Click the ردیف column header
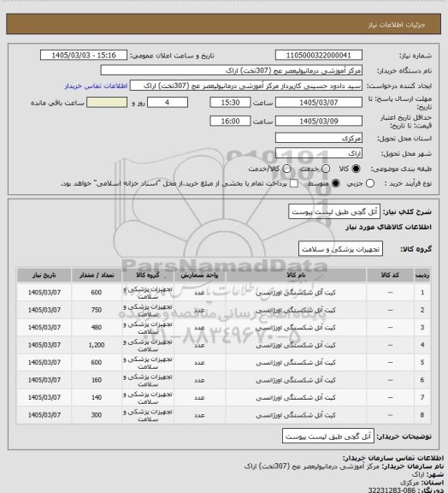448x493 pixels. pos(422,275)
